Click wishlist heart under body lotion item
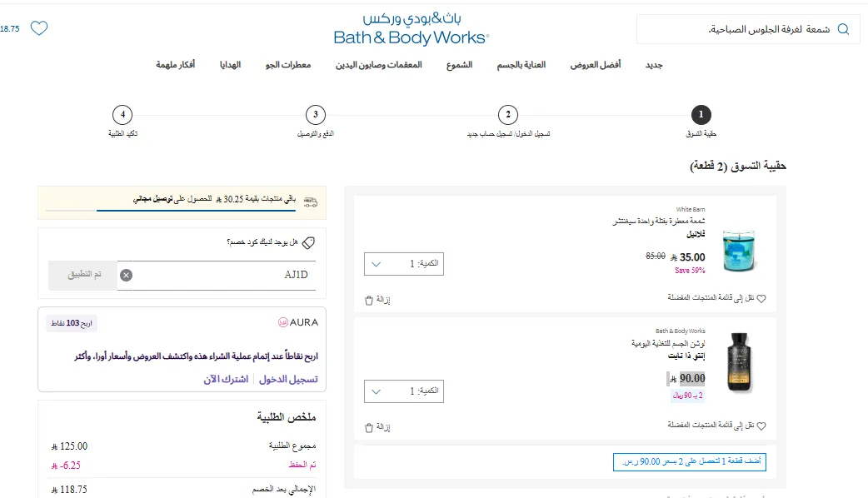The image size is (868, 498). point(761,426)
